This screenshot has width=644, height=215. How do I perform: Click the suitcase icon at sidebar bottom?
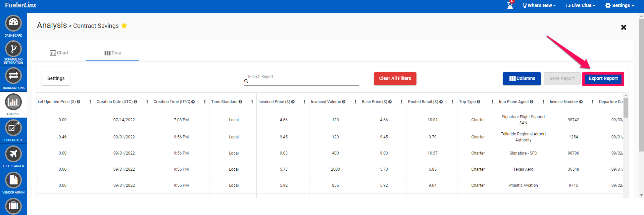point(13,206)
